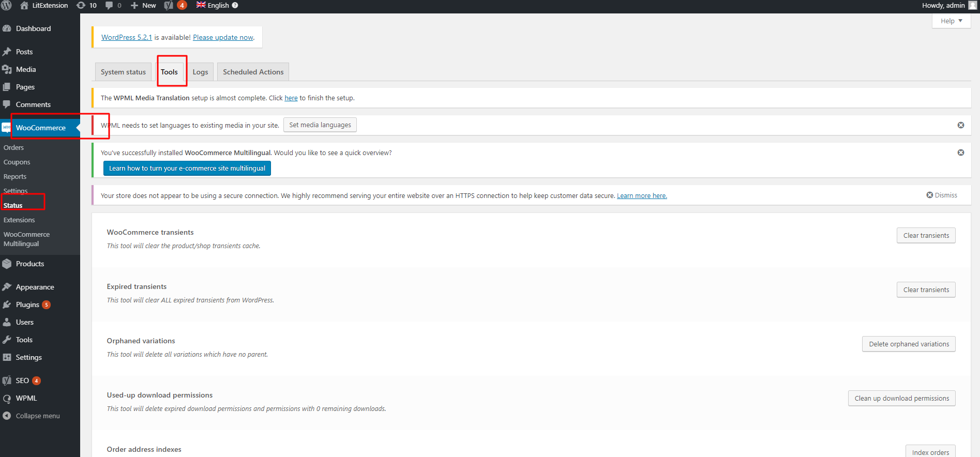Click the language help question mark icon
This screenshot has height=457, width=980.
(x=235, y=5)
